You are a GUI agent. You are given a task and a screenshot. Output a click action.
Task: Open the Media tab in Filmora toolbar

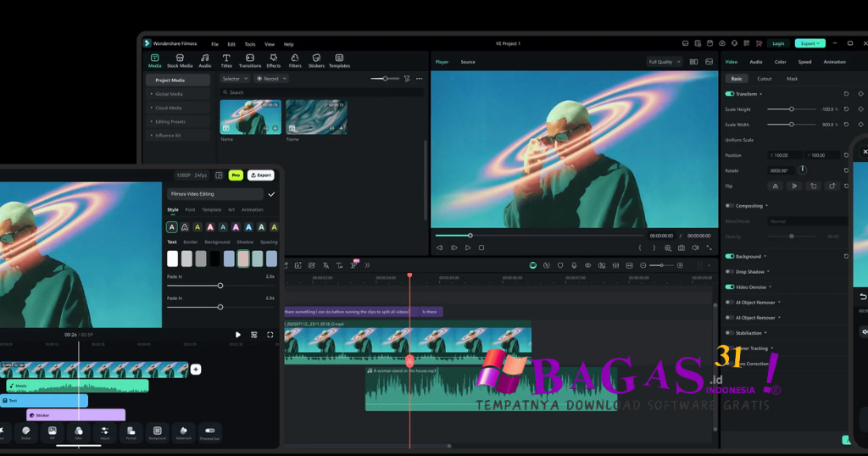coord(154,61)
